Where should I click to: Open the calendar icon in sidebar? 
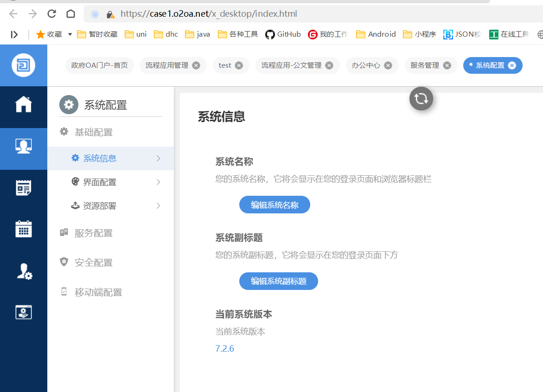pos(24,229)
